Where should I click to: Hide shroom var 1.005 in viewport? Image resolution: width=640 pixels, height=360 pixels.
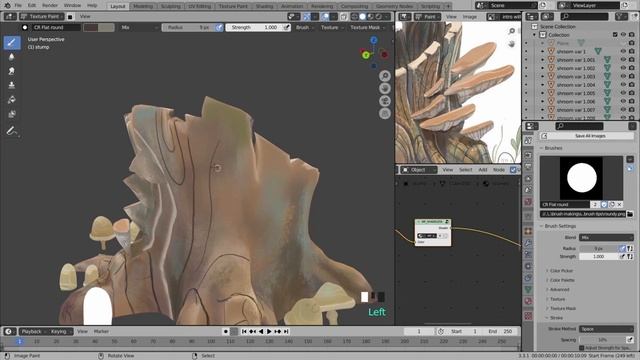click(623, 93)
